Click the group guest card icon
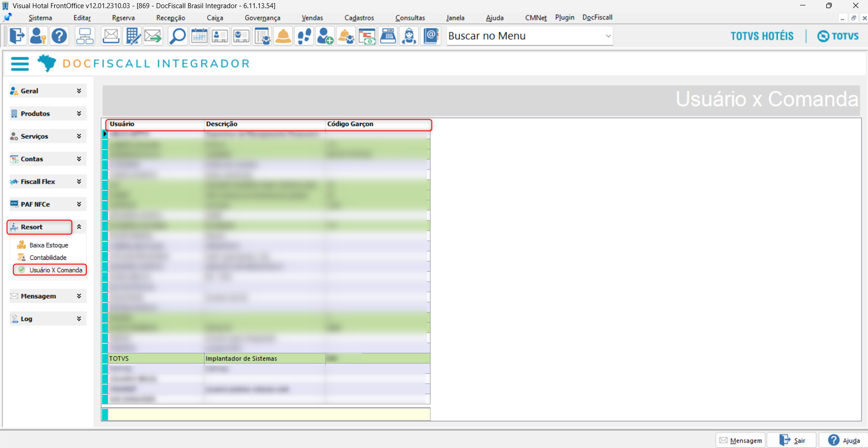Image resolution: width=868 pixels, height=448 pixels. click(241, 36)
